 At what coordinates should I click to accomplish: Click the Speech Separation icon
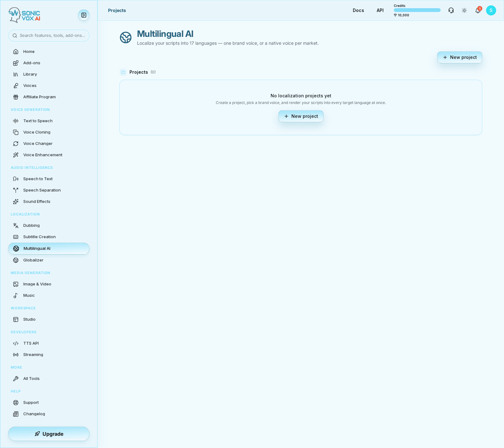point(16,190)
